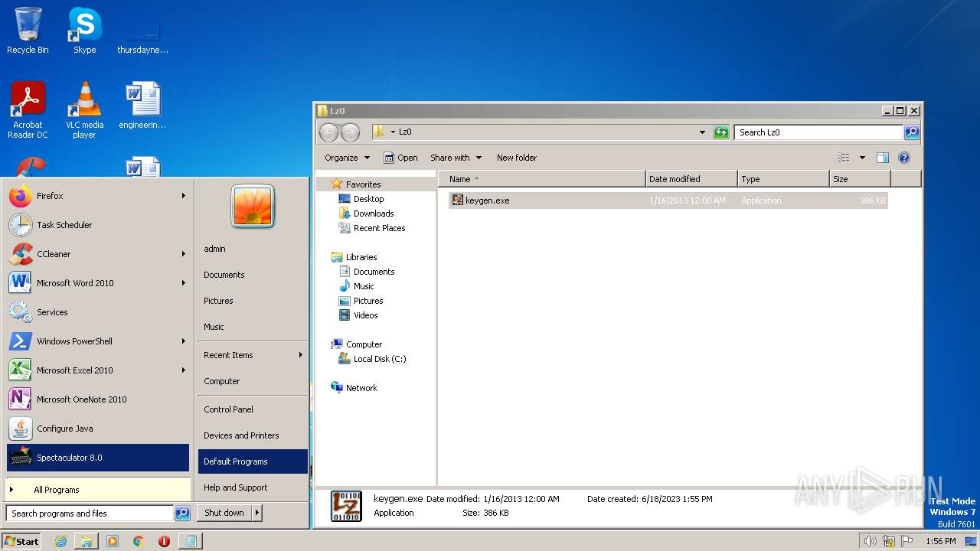This screenshot has height=551, width=980.
Task: Click the user account picture
Action: (253, 207)
